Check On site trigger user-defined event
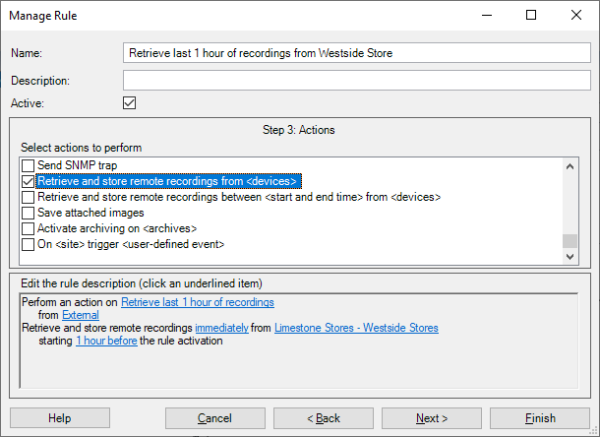 click(x=28, y=245)
